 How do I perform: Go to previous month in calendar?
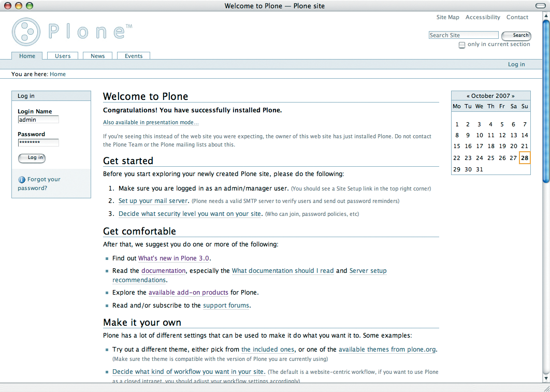pyautogui.click(x=468, y=96)
